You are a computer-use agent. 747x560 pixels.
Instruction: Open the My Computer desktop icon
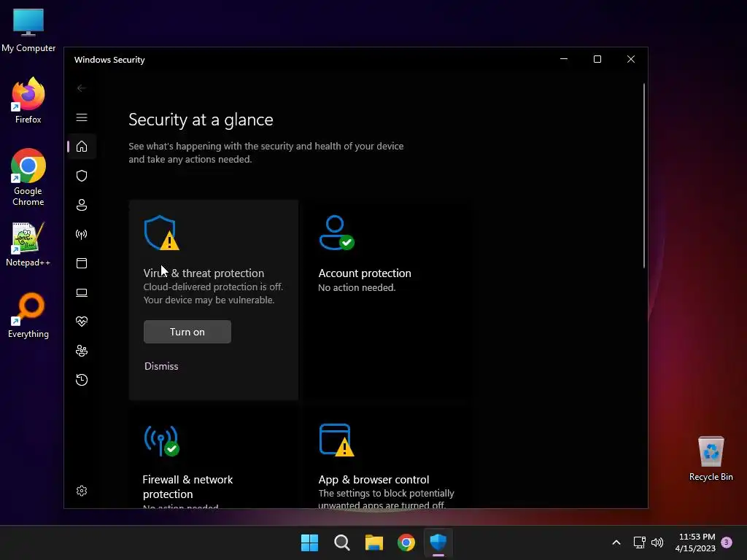[x=28, y=30]
